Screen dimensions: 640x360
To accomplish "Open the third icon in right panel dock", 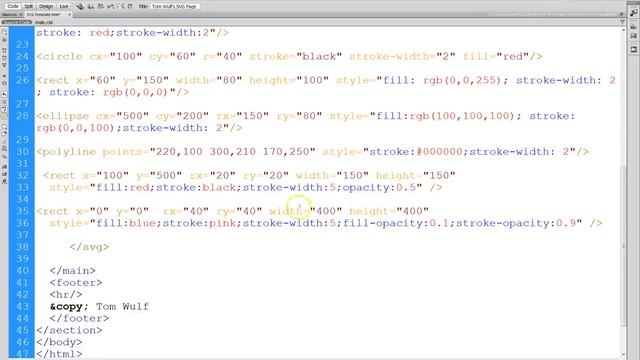I will pyautogui.click(x=633, y=36).
